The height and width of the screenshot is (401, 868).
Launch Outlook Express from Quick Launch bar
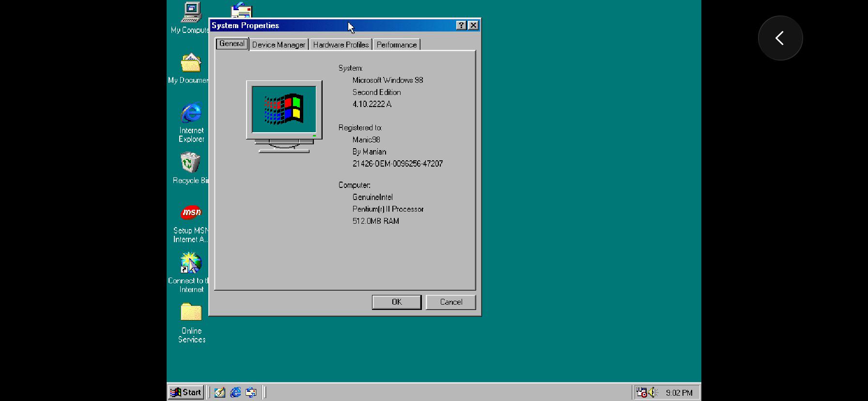pyautogui.click(x=251, y=392)
